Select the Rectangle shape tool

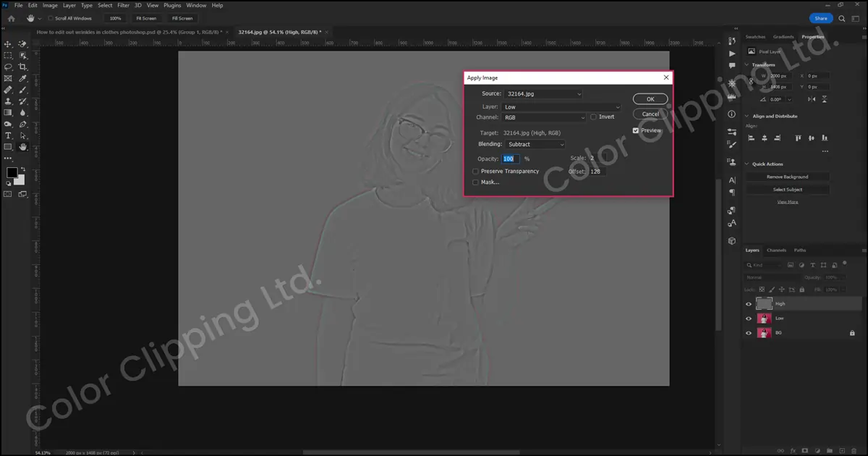coord(8,147)
